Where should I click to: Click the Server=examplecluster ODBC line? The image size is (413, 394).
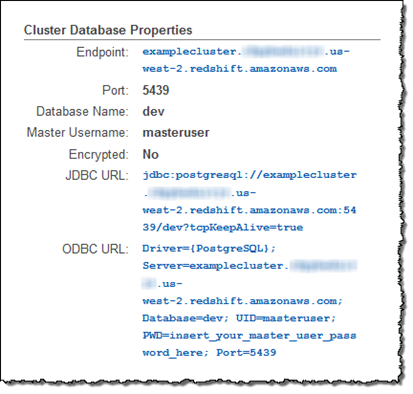(249, 266)
